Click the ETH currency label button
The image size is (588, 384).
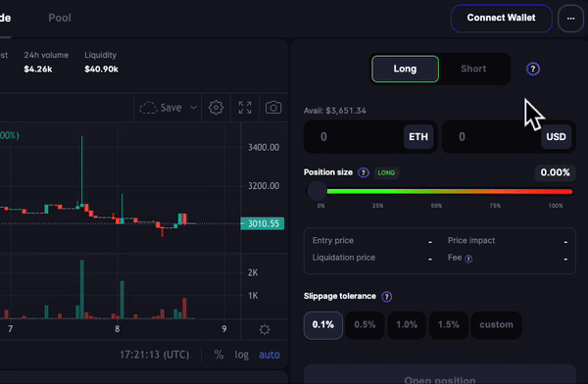418,137
